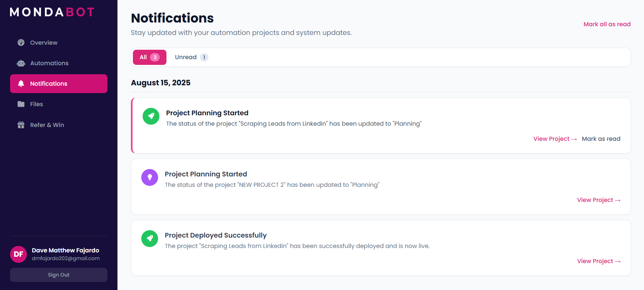
Task: Mark the LinkedIn planning notification as read
Action: (x=601, y=139)
